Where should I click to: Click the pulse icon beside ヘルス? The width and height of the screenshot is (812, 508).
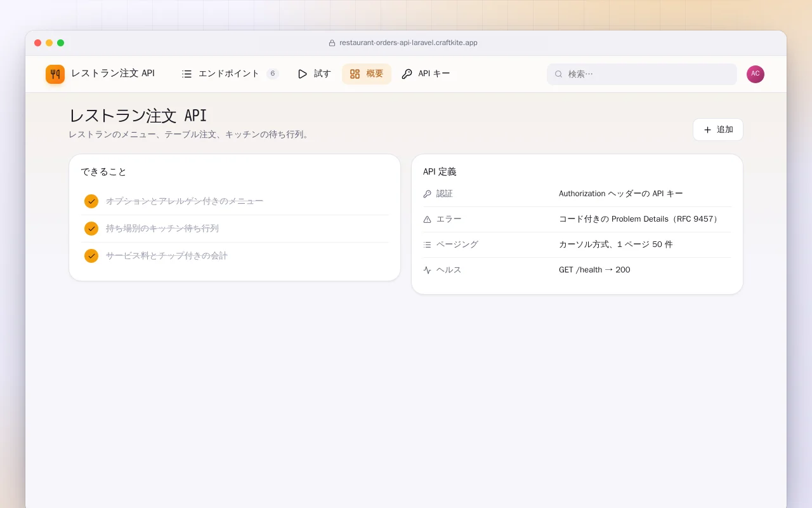(x=427, y=270)
